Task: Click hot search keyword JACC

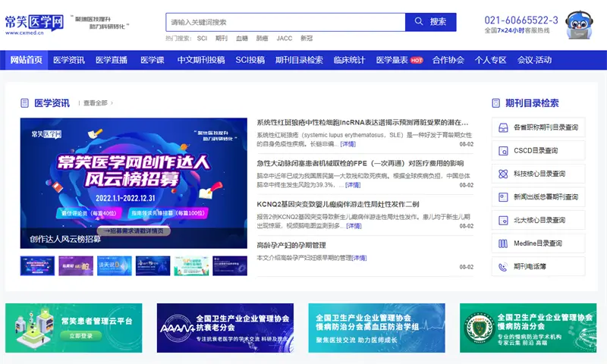Action: click(284, 38)
